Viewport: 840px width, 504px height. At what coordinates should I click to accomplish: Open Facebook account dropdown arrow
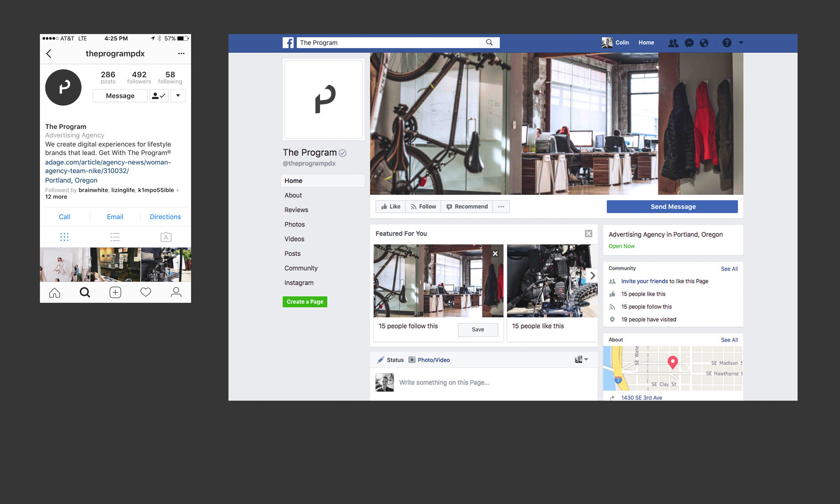click(741, 42)
